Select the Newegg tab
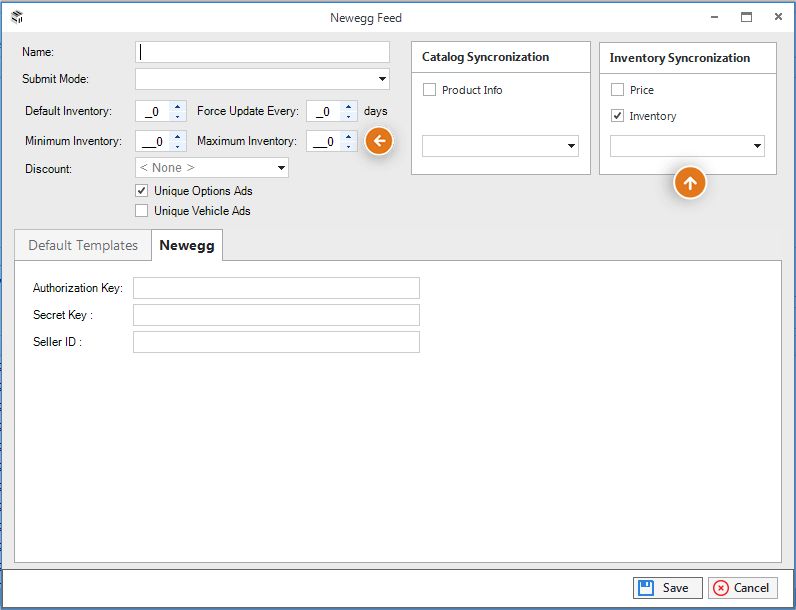 (x=187, y=245)
